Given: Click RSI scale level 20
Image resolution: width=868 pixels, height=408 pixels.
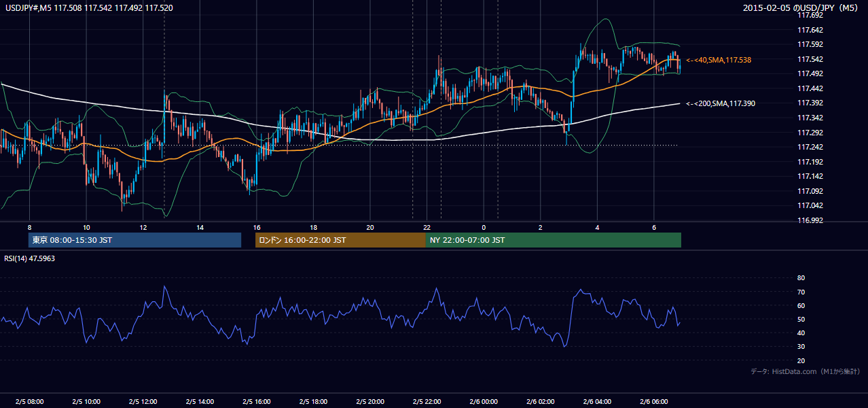Looking at the screenshot, I should click(x=801, y=360).
